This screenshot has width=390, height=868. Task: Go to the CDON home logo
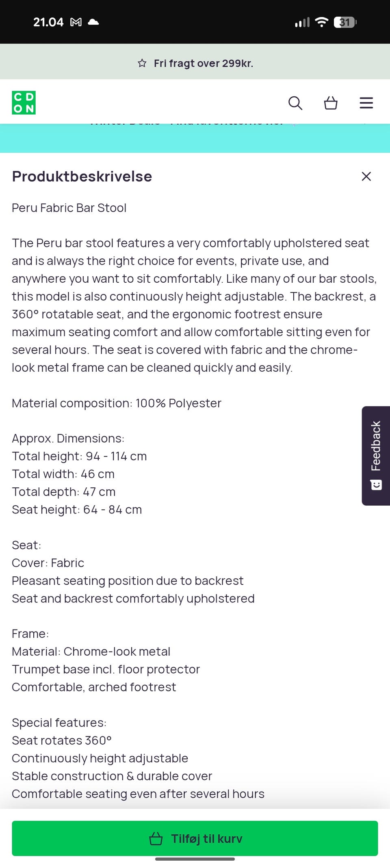pos(24,103)
